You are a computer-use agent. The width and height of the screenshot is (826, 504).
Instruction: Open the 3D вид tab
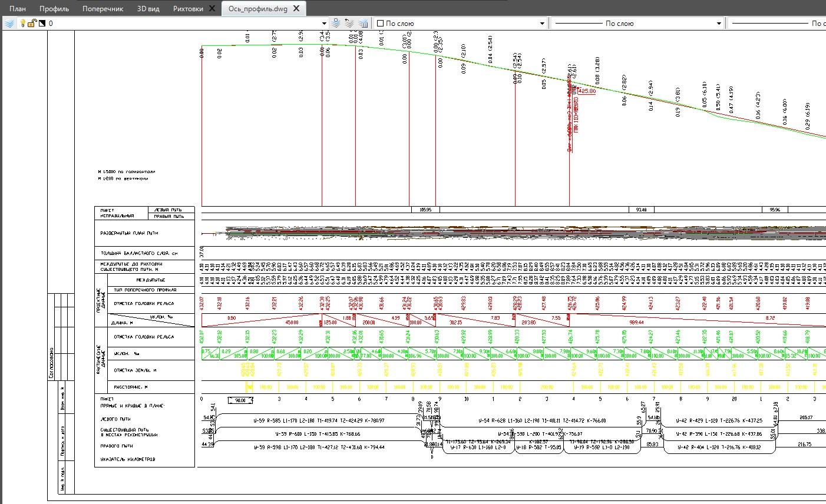click(148, 8)
